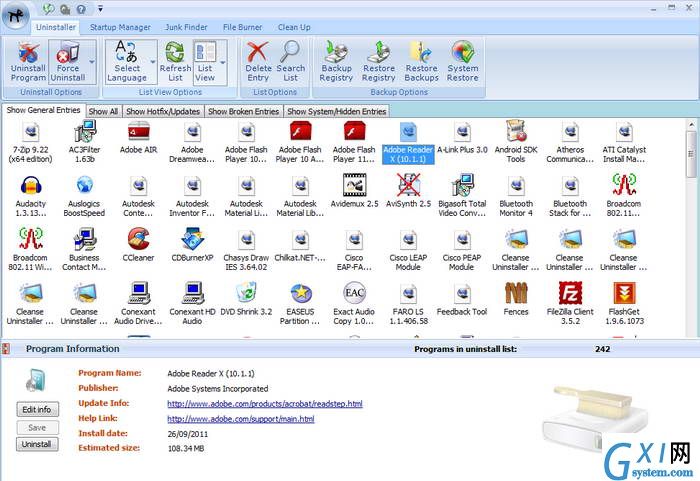Select the Uninstaller ribbon tab
Screen dimensions: 700x481
point(56,27)
